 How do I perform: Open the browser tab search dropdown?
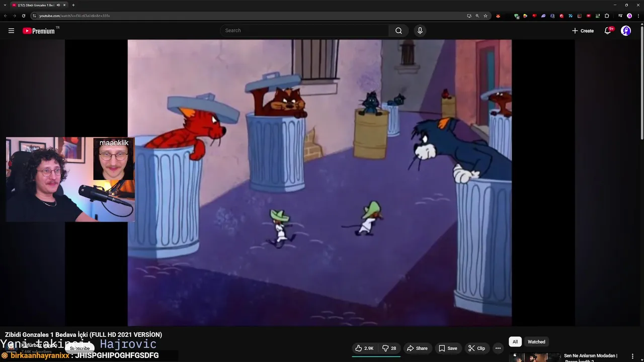tap(5, 5)
